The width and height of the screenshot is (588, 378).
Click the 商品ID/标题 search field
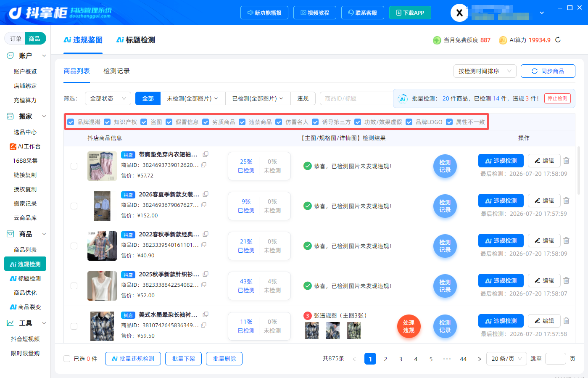click(x=356, y=98)
